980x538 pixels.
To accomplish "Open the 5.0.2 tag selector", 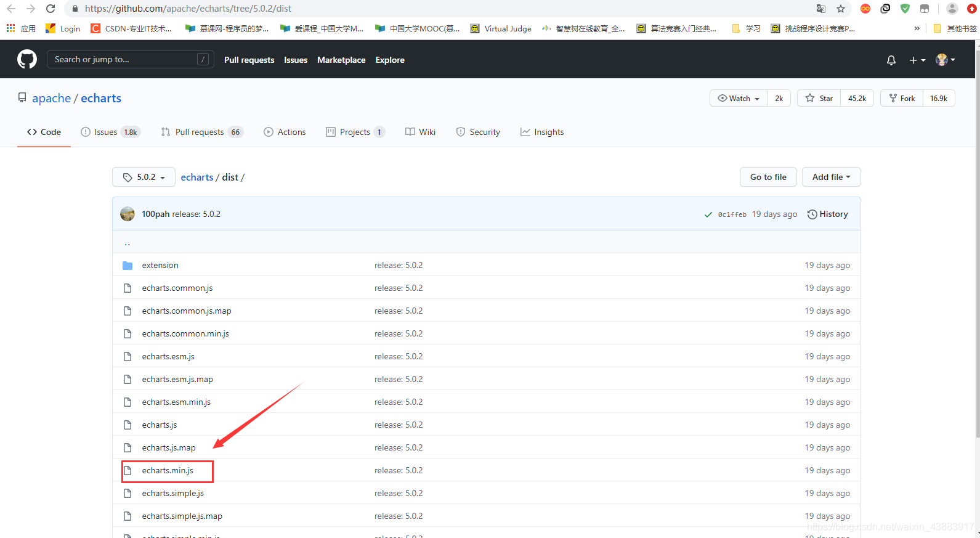I will [144, 177].
